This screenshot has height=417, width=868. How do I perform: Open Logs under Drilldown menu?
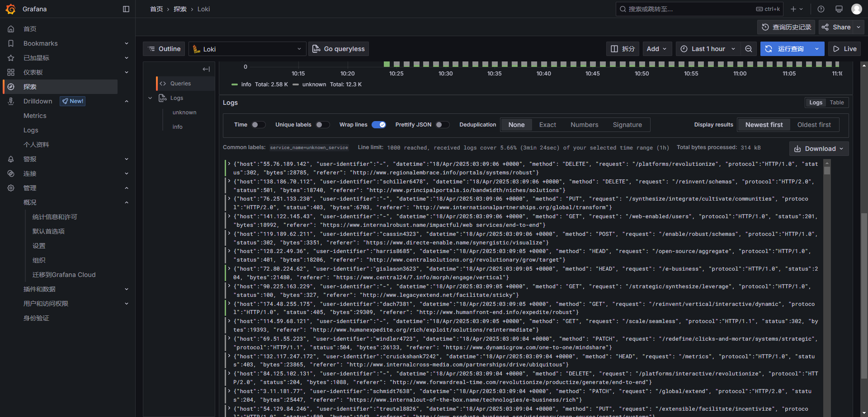31,130
